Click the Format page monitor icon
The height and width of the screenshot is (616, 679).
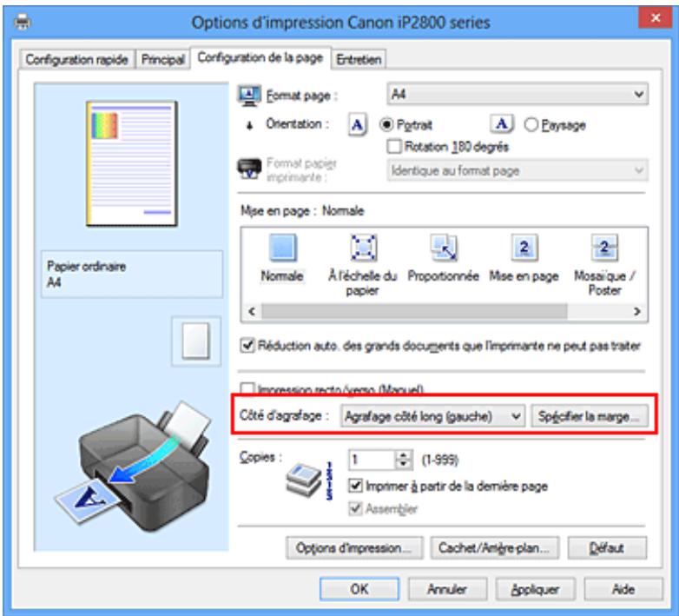249,96
